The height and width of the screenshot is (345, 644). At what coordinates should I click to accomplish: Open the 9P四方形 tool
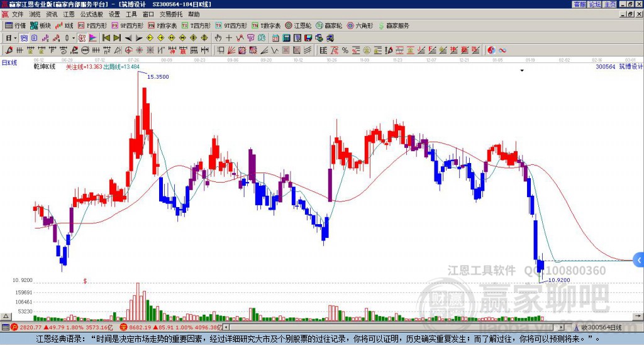click(x=127, y=25)
